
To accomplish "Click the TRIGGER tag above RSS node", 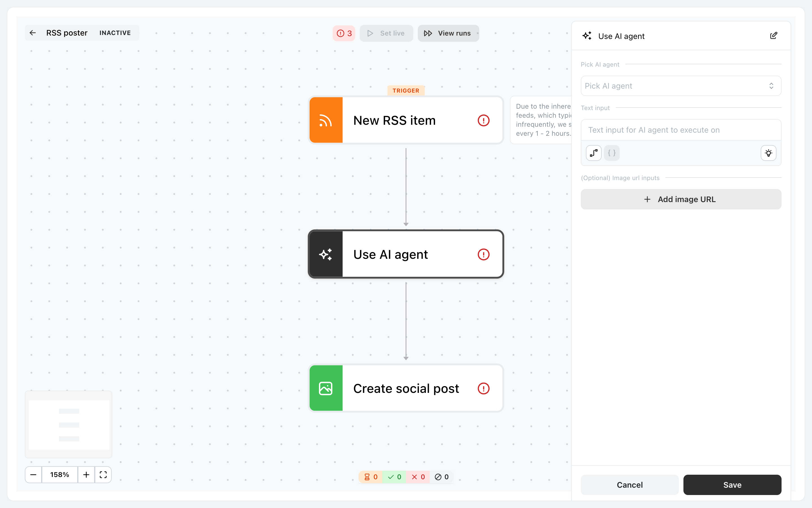I will [406, 91].
